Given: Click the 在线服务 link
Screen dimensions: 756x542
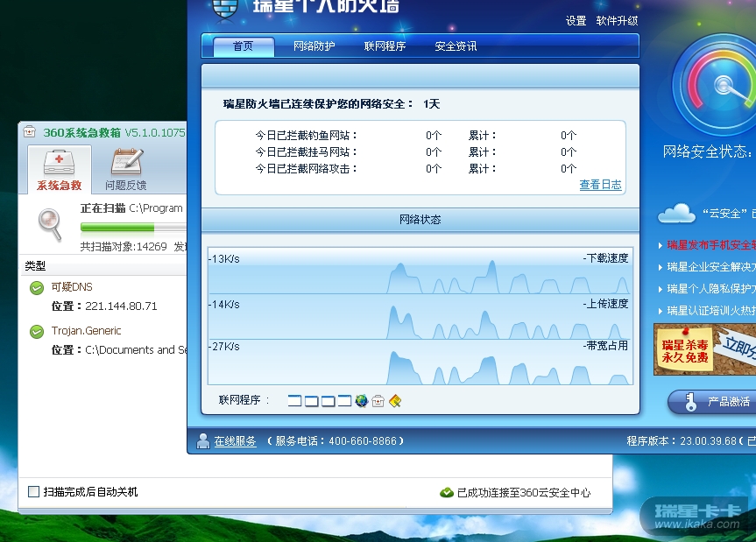Looking at the screenshot, I should pyautogui.click(x=235, y=440).
